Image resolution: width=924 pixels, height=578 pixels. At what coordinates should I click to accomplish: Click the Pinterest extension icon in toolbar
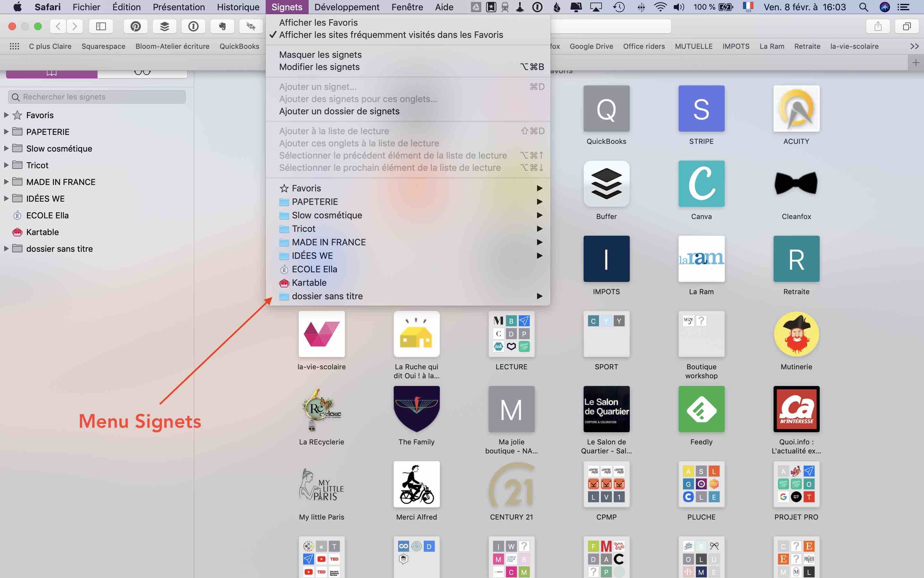click(x=136, y=26)
